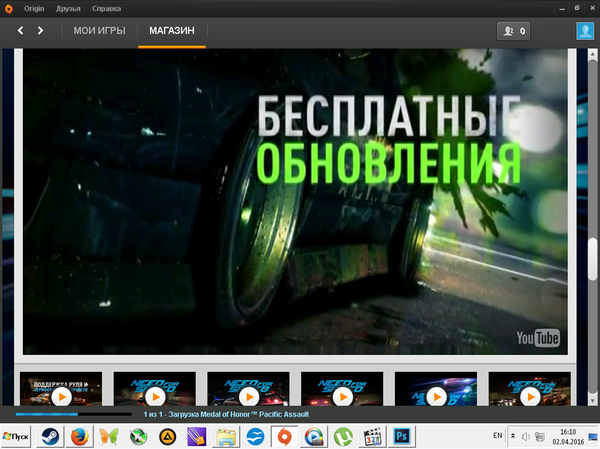The height and width of the screenshot is (449, 600).
Task: Switch to Origin taskbar icon
Action: coord(284,436)
